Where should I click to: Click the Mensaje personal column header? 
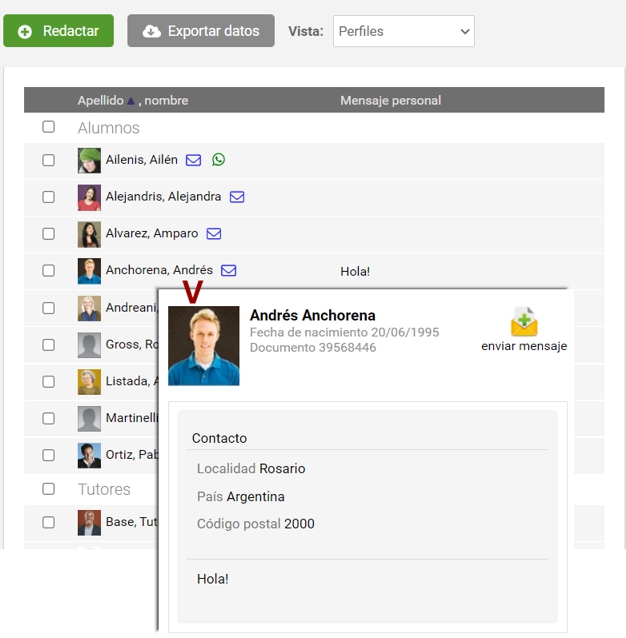click(390, 101)
